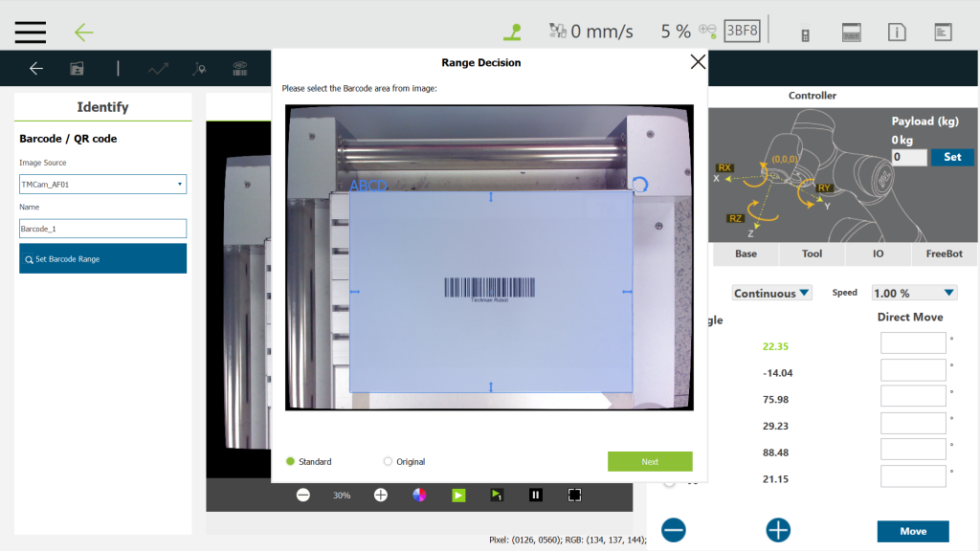Click the Next button
Screen dimensions: 980x551
[650, 461]
